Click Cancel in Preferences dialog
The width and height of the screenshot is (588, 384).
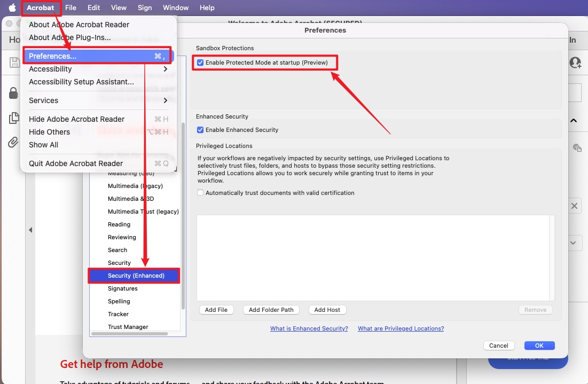point(499,346)
